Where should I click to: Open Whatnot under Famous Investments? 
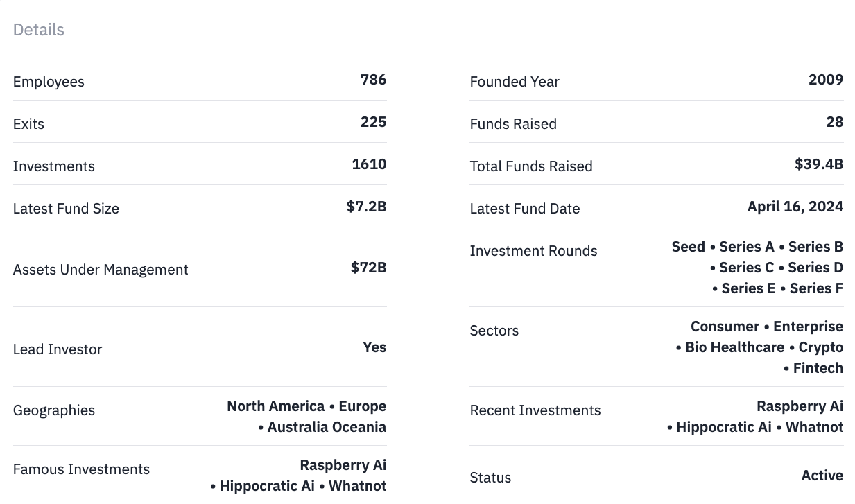click(x=357, y=486)
